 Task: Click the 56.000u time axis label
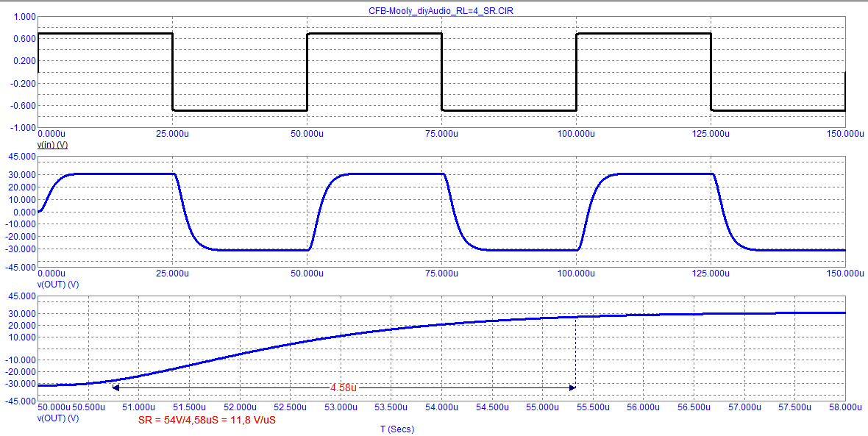643,408
